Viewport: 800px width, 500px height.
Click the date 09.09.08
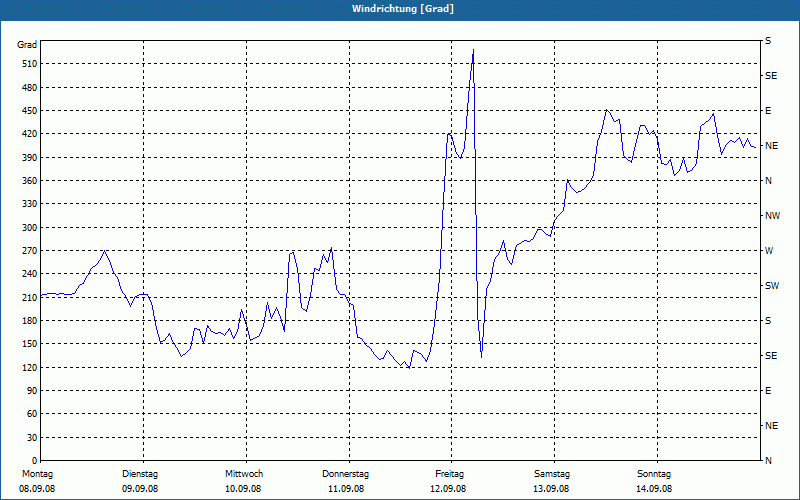[140, 489]
